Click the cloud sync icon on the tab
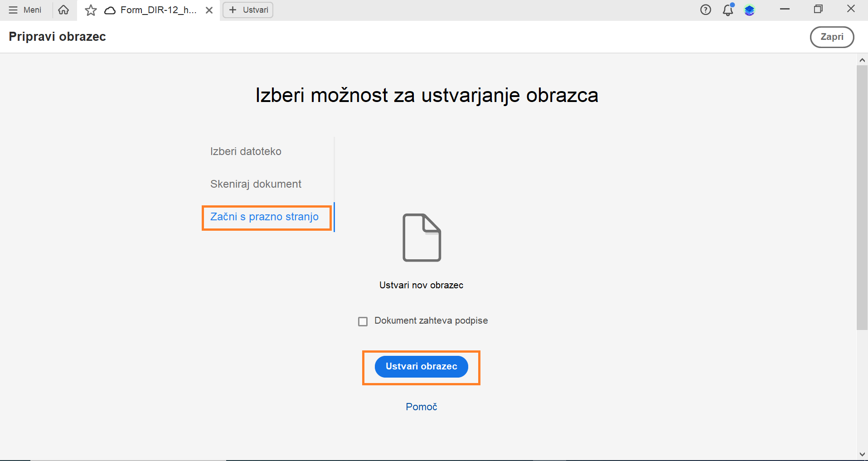 (110, 10)
